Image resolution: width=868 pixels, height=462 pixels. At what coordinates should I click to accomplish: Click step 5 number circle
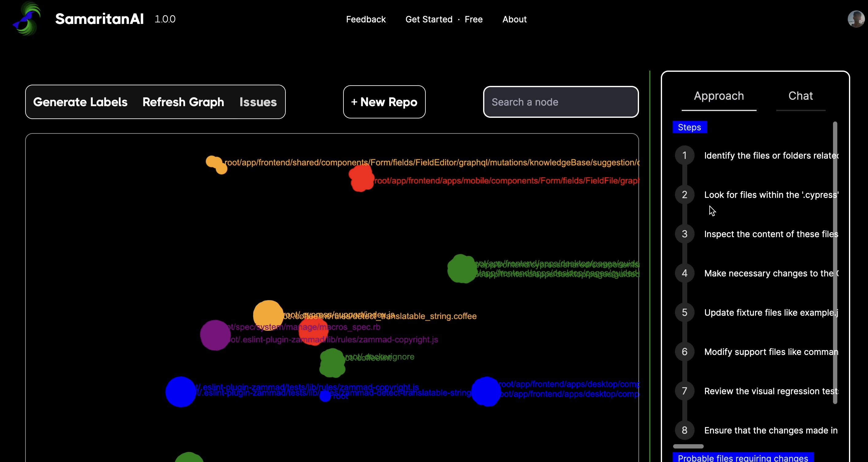point(684,313)
